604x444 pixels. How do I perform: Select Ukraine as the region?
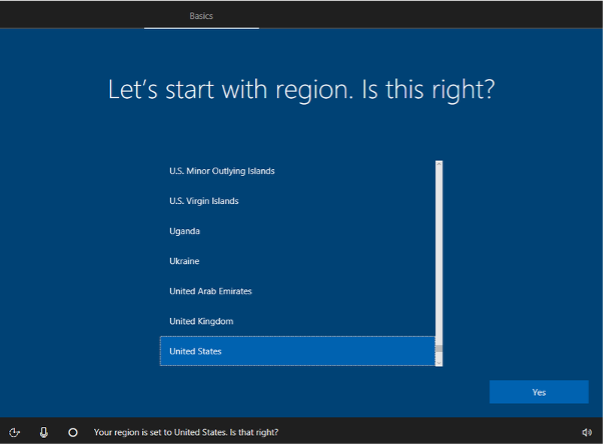297,261
